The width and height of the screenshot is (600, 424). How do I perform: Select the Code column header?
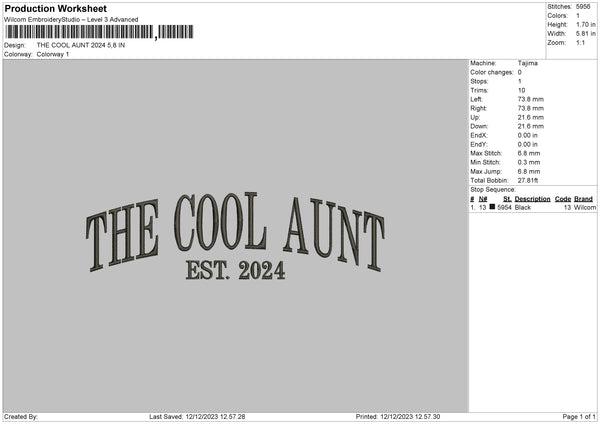click(563, 199)
